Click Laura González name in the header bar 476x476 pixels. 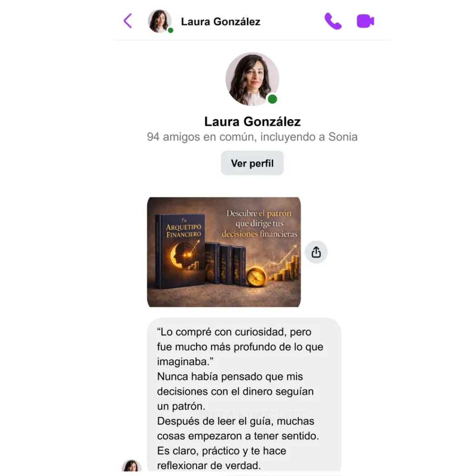221,21
